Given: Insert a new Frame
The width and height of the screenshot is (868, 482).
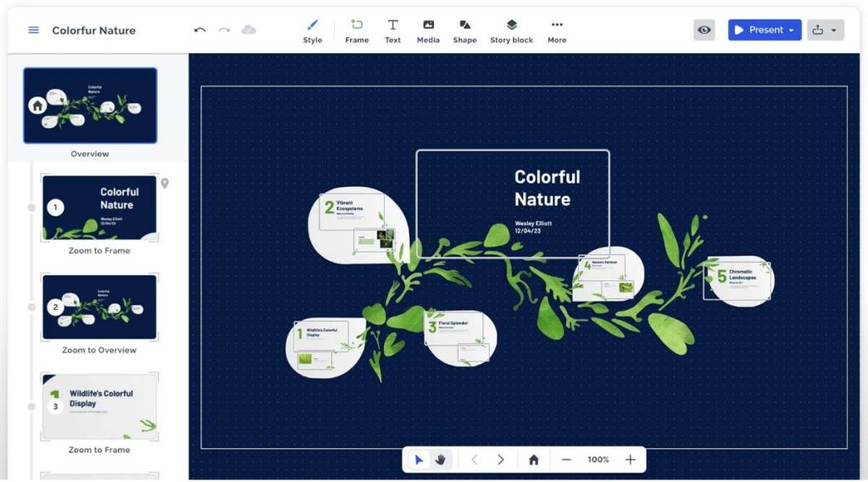Looking at the screenshot, I should (x=357, y=31).
